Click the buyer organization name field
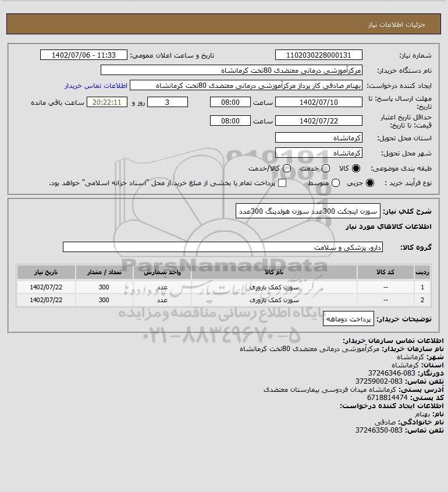This screenshot has width=448, height=492. pyautogui.click(x=232, y=70)
